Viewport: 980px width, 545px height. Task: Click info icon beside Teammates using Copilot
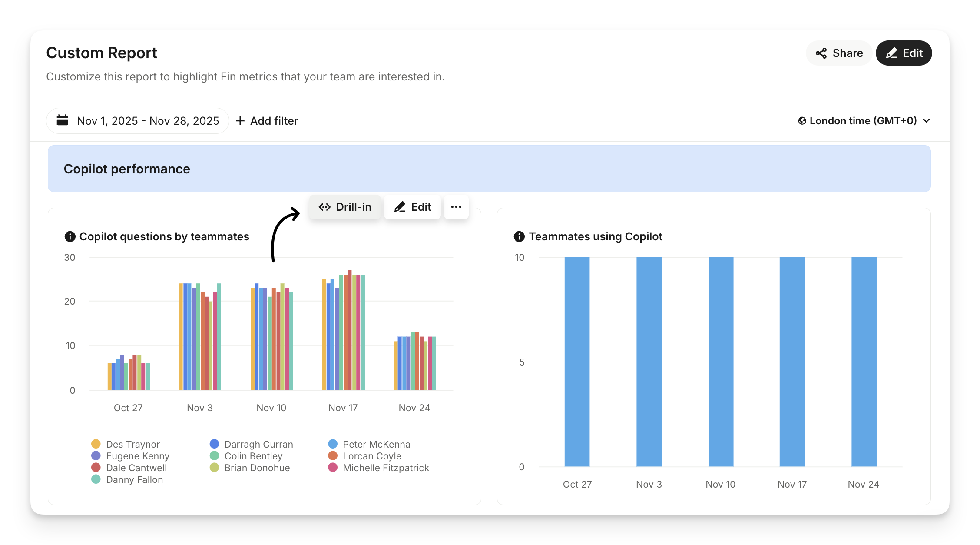coord(519,236)
